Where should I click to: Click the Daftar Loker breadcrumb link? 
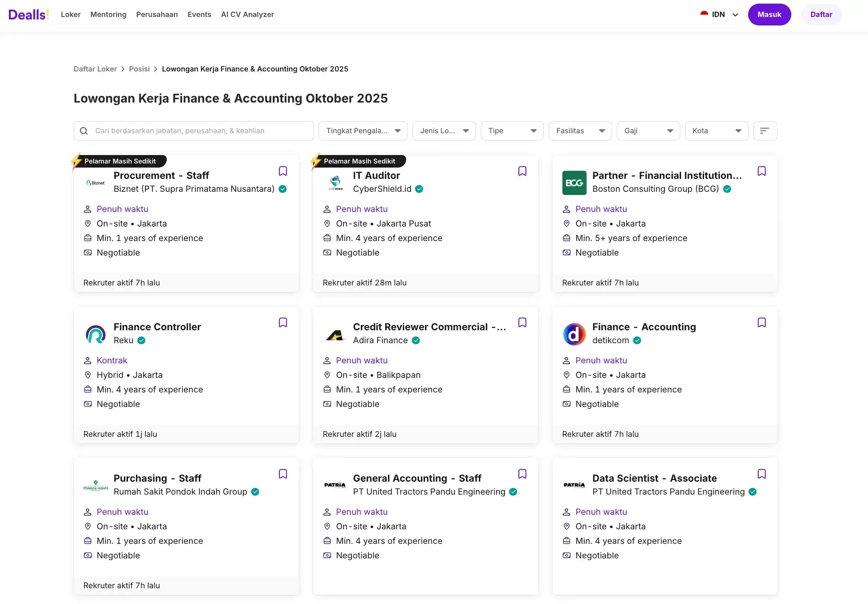(95, 69)
